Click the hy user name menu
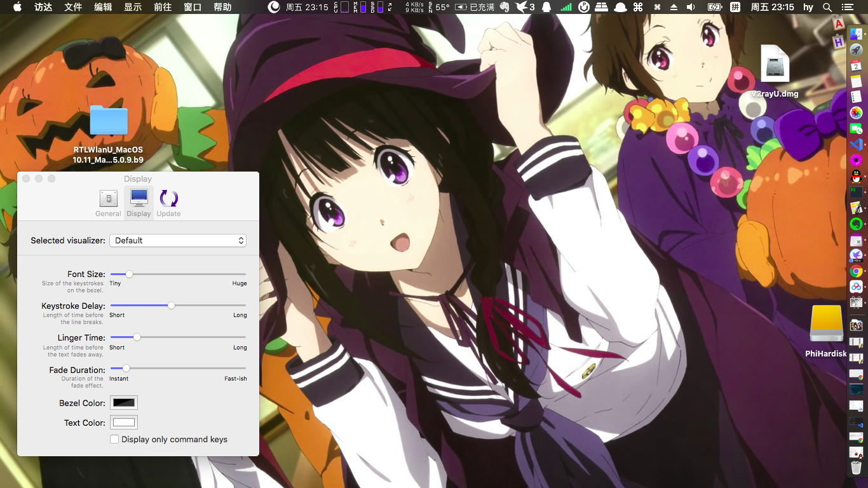Image resolution: width=868 pixels, height=488 pixels. tap(808, 7)
